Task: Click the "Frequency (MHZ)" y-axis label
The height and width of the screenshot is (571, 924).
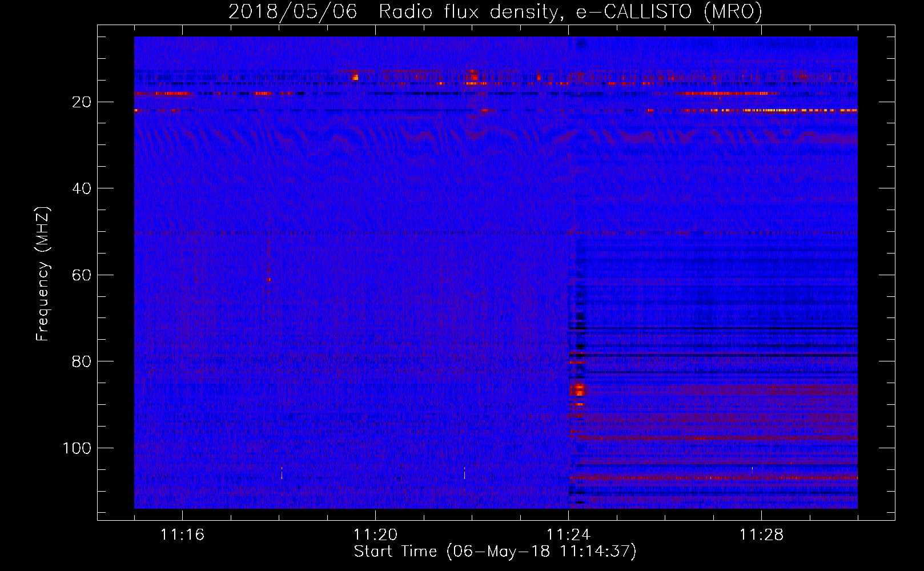Action: coord(43,274)
